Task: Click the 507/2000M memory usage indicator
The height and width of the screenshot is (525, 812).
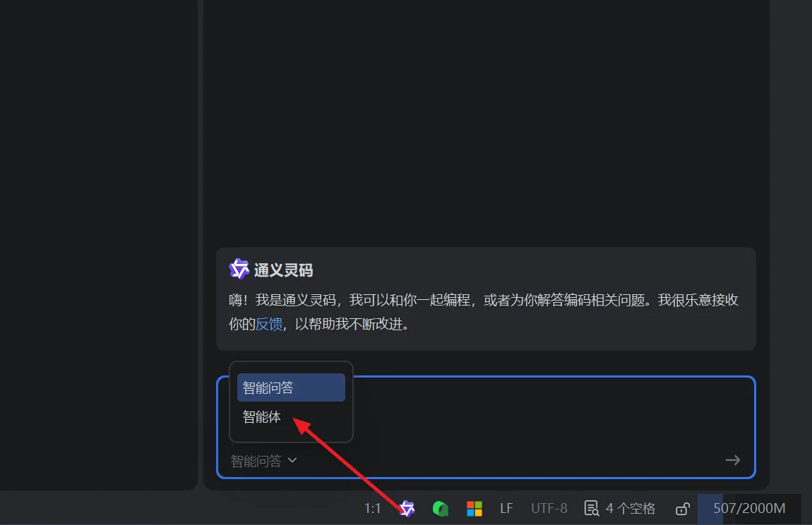Action: coord(749,509)
